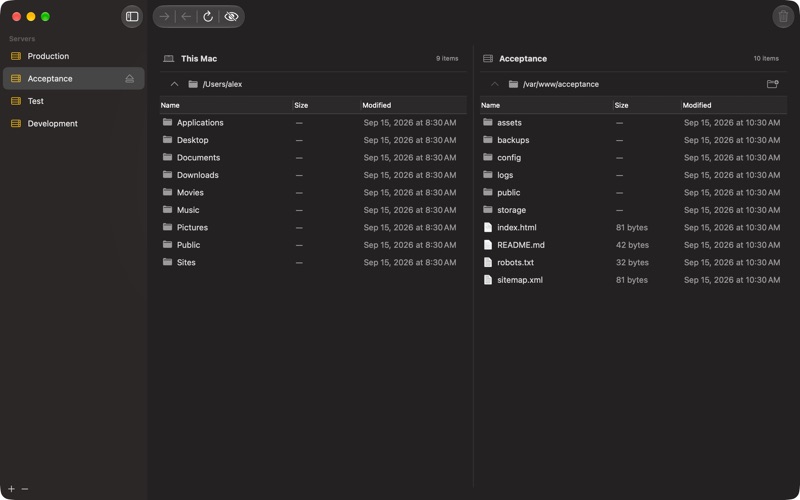Select the Applications folder
800x500 pixels.
pos(313,122)
